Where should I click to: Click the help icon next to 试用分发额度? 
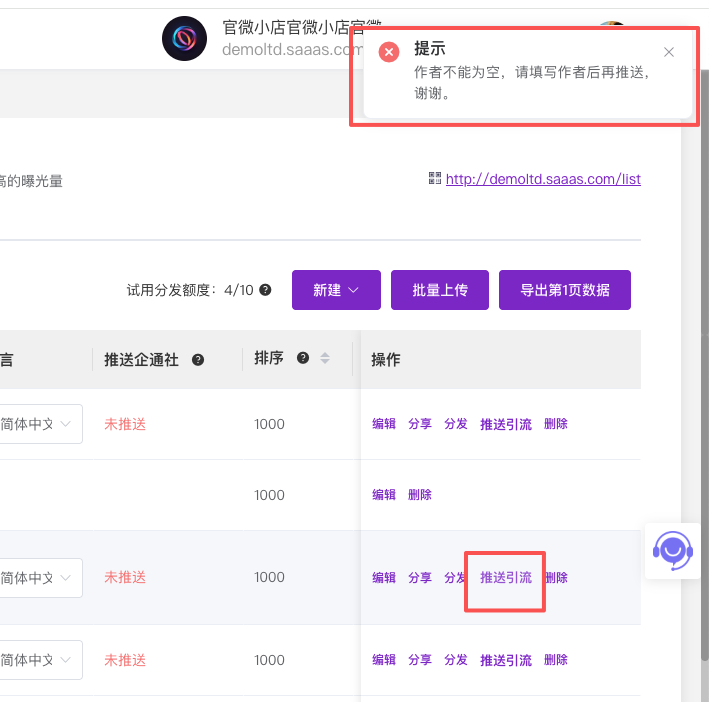point(265,290)
